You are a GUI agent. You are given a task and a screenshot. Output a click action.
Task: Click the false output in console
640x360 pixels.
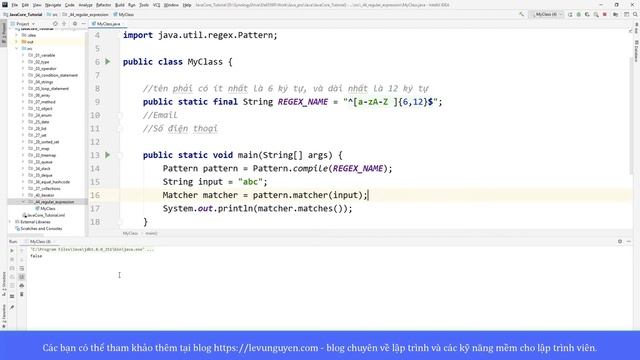(36, 256)
